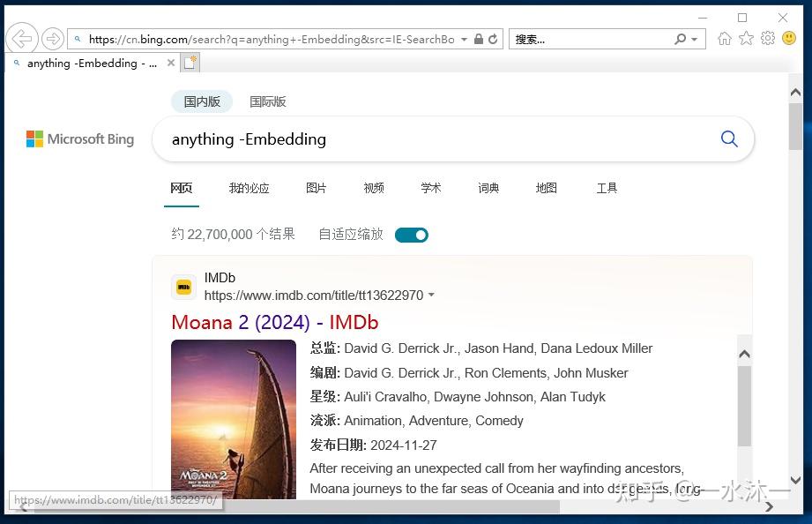
Task: Open the IMDb logo icon in result
Action: tap(183, 286)
